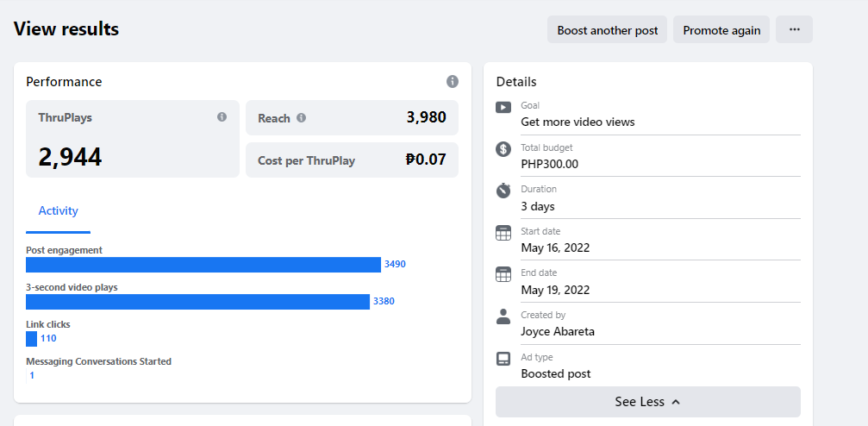Click the Cost per ThruPlay card

[x=352, y=160]
